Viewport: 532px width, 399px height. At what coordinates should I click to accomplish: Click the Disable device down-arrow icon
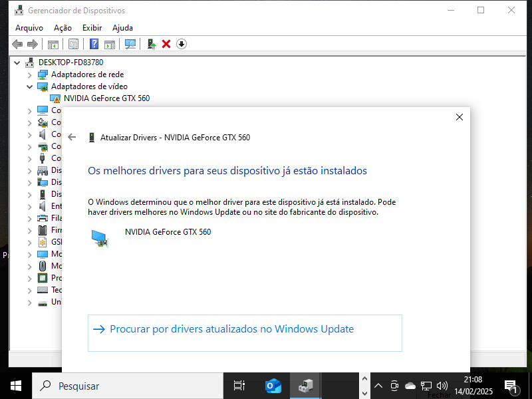click(182, 44)
